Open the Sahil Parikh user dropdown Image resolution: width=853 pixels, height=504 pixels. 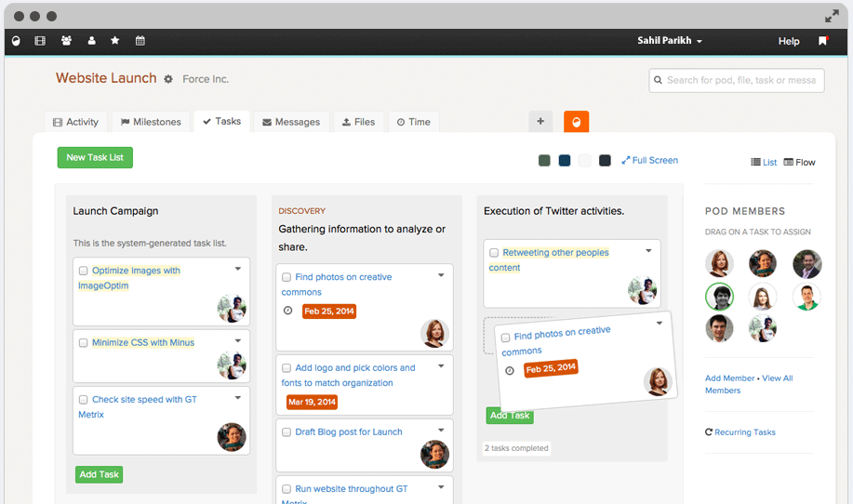click(x=670, y=41)
